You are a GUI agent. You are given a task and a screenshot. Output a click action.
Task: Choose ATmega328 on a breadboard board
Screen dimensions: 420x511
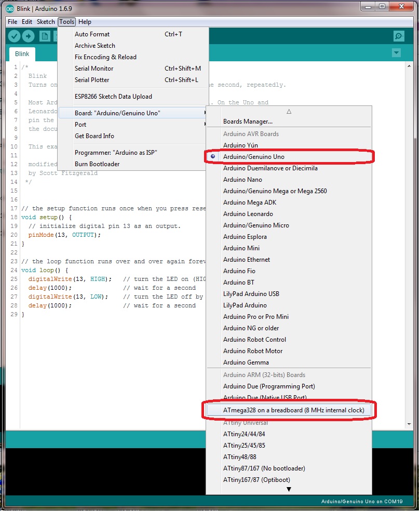(289, 410)
